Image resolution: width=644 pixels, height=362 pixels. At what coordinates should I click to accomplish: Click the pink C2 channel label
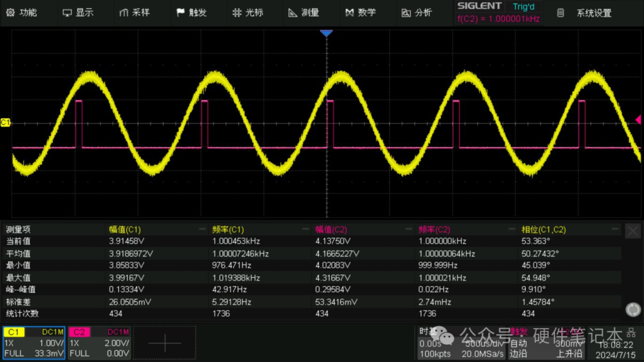click(79, 332)
